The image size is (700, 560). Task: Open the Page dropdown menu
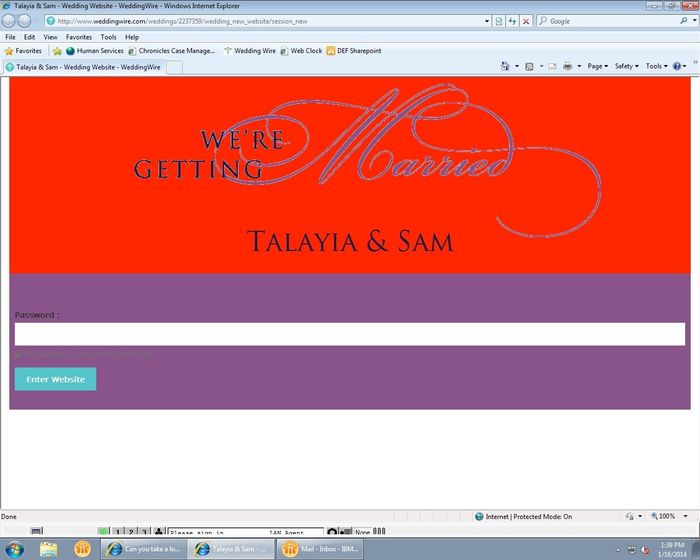point(597,66)
